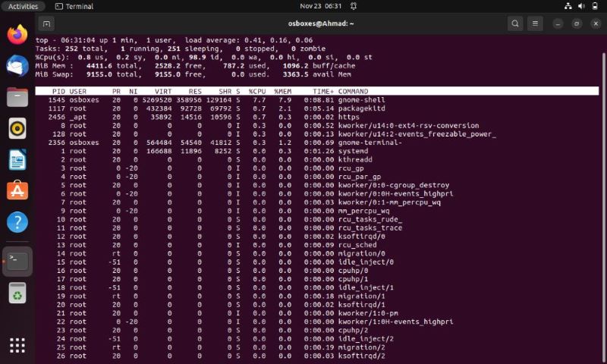Screen dimensions: 607x364
Task: Click the %MEM column header
Action: click(x=282, y=91)
